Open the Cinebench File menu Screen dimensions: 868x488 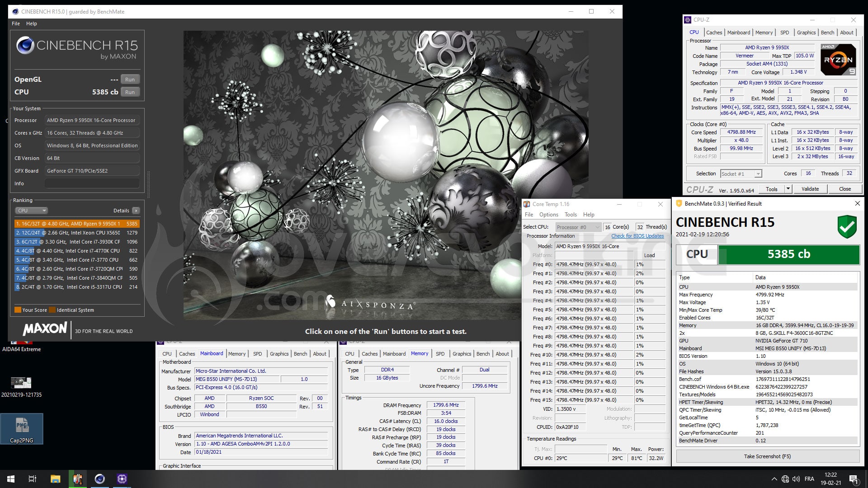[16, 23]
